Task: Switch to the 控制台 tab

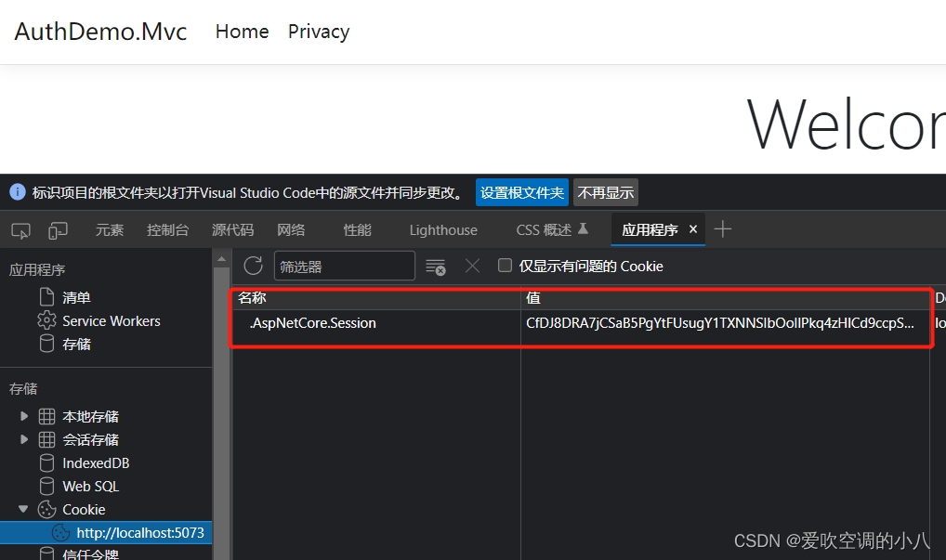Action: 167,229
